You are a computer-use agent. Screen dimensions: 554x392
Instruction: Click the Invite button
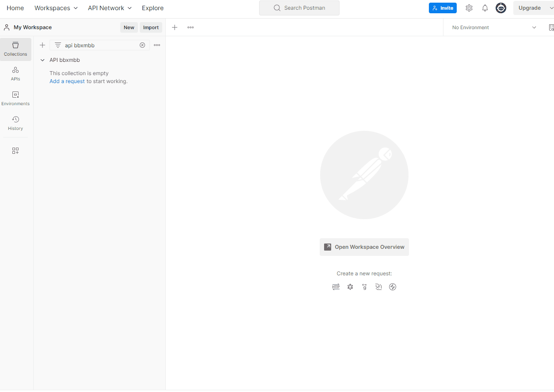(443, 8)
